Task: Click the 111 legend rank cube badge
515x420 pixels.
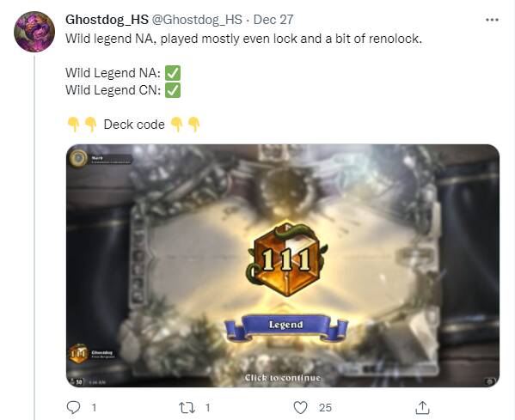Action: pyautogui.click(x=286, y=259)
